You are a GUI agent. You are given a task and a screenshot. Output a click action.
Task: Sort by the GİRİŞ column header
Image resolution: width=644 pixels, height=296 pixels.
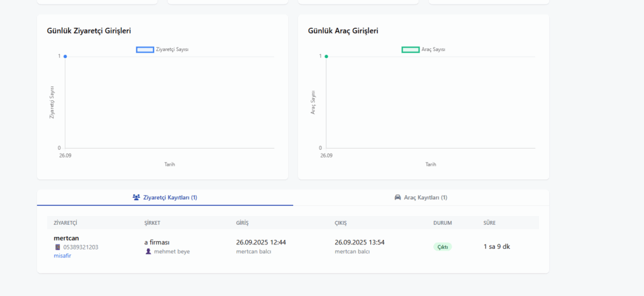[243, 223]
